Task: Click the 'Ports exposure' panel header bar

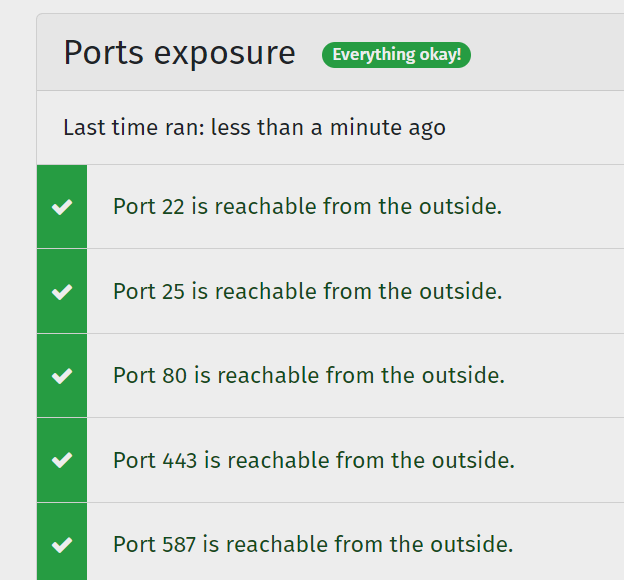Action: (330, 52)
